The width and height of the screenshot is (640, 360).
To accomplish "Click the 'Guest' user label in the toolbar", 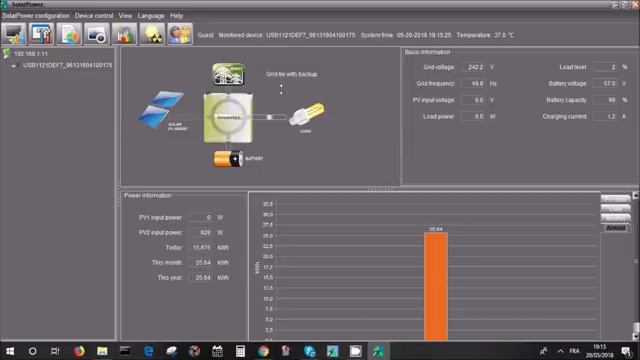I will click(x=205, y=35).
